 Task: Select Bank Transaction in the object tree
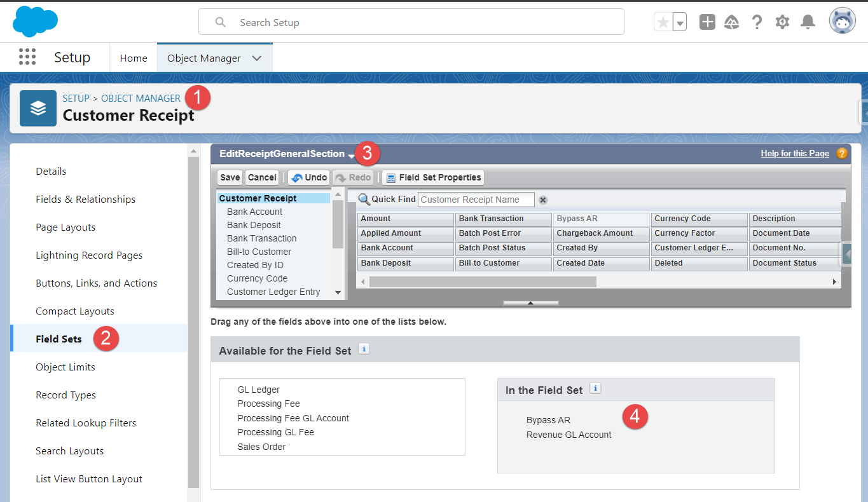(261, 238)
